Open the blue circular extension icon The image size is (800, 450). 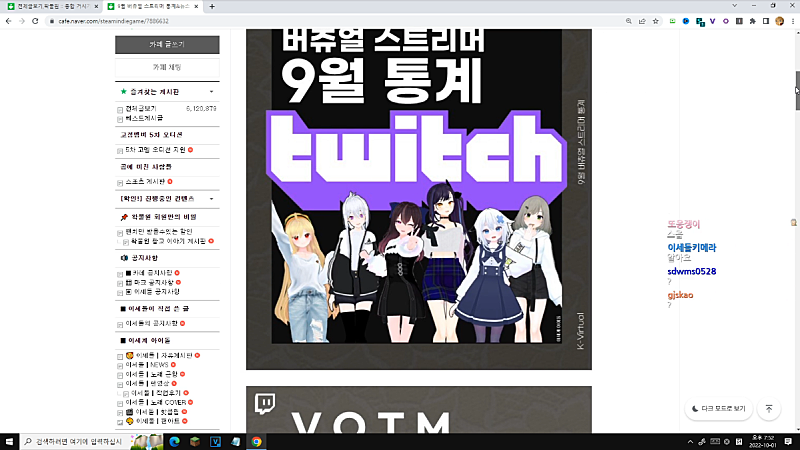(686, 21)
